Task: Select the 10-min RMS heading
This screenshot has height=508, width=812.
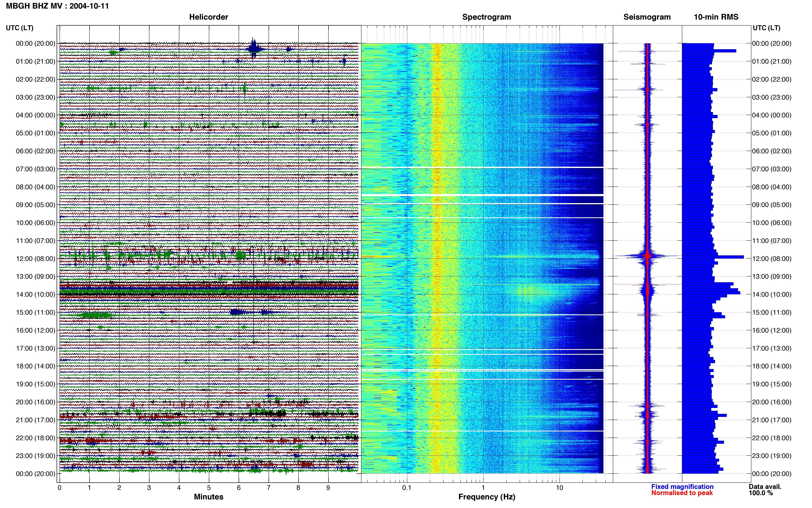Action: tap(716, 17)
